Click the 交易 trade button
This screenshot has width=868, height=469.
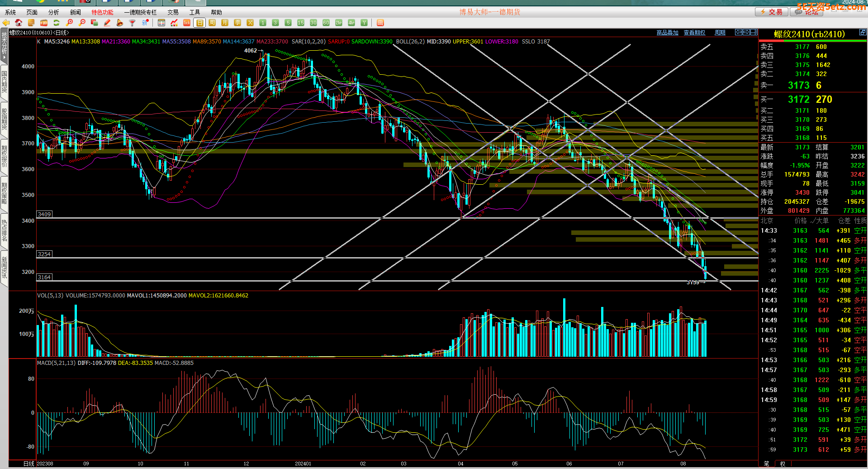point(772,12)
